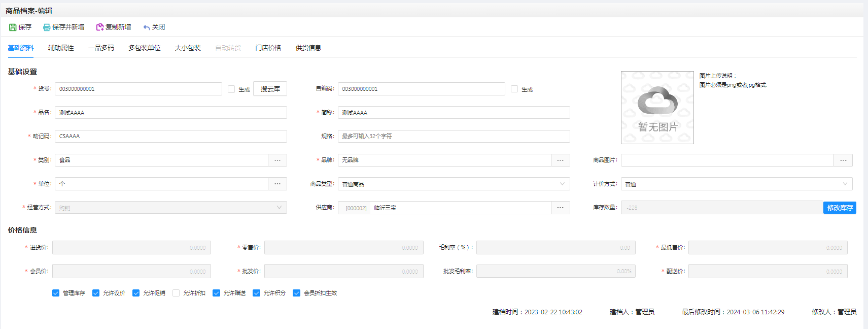Click the 建档时间 2023-02-22 10:43:02 text
The width and height of the screenshot is (868, 329).
[x=537, y=312]
